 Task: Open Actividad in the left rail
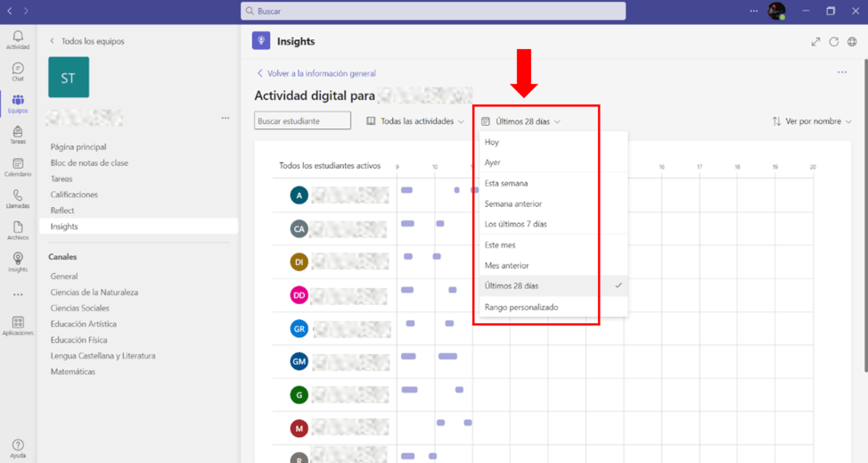[18, 39]
